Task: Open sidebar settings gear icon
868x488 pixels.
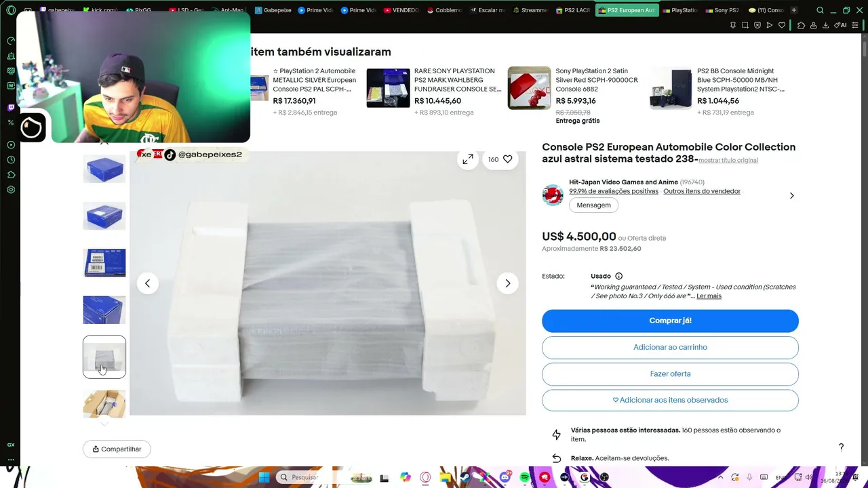Action: (x=11, y=190)
